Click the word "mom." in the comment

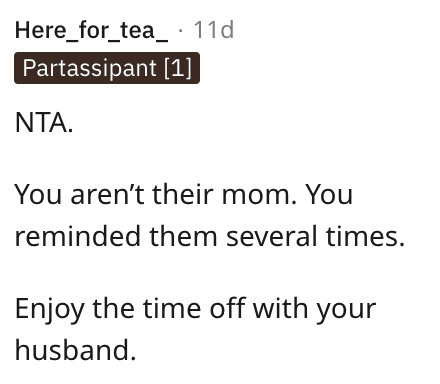point(259,195)
